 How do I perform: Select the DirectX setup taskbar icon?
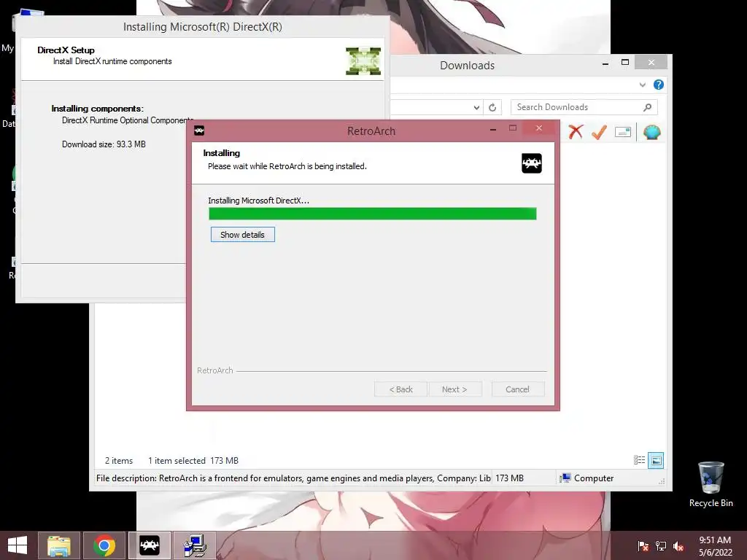click(195, 545)
